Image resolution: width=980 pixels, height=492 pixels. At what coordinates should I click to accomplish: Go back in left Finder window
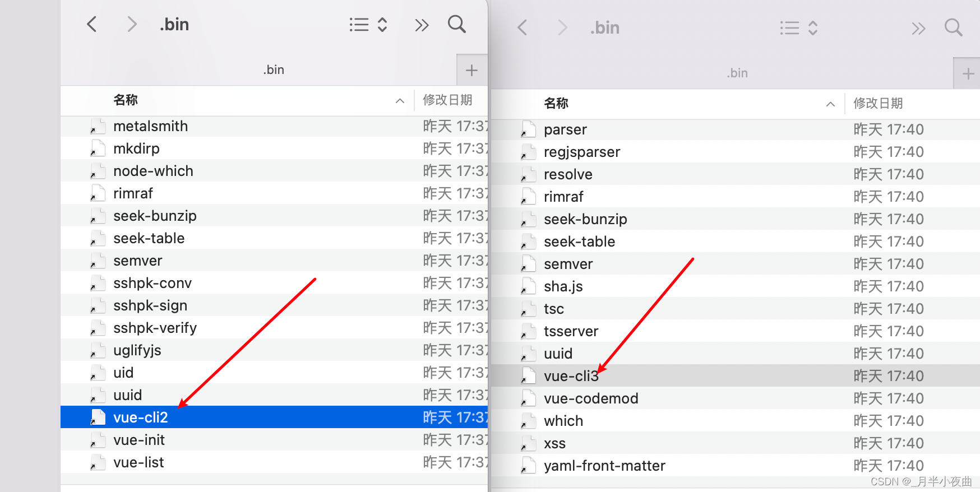click(x=92, y=24)
